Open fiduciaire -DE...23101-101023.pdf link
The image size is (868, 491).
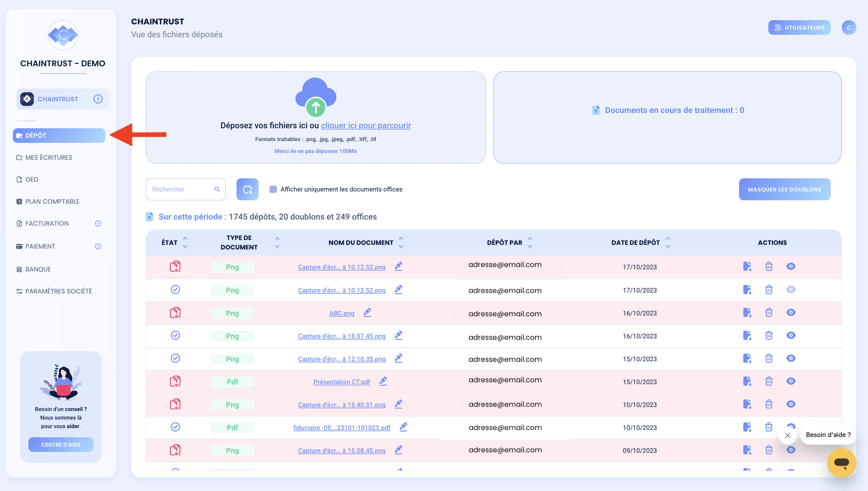(x=341, y=427)
